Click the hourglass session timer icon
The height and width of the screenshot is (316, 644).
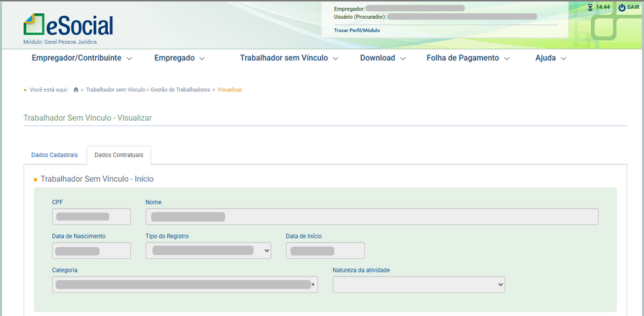click(590, 8)
